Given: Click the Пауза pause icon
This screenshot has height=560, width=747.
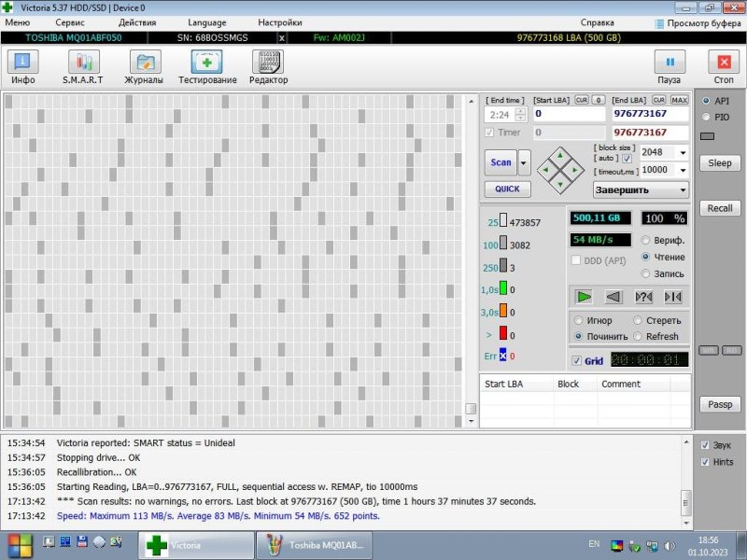Looking at the screenshot, I should pos(669,63).
